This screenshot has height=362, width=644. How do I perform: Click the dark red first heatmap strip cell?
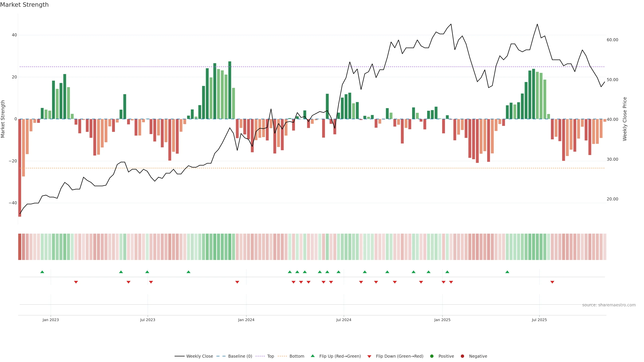pos(20,247)
